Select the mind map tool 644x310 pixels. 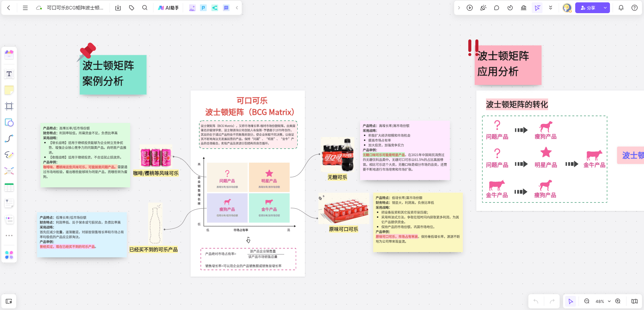pyautogui.click(x=9, y=171)
